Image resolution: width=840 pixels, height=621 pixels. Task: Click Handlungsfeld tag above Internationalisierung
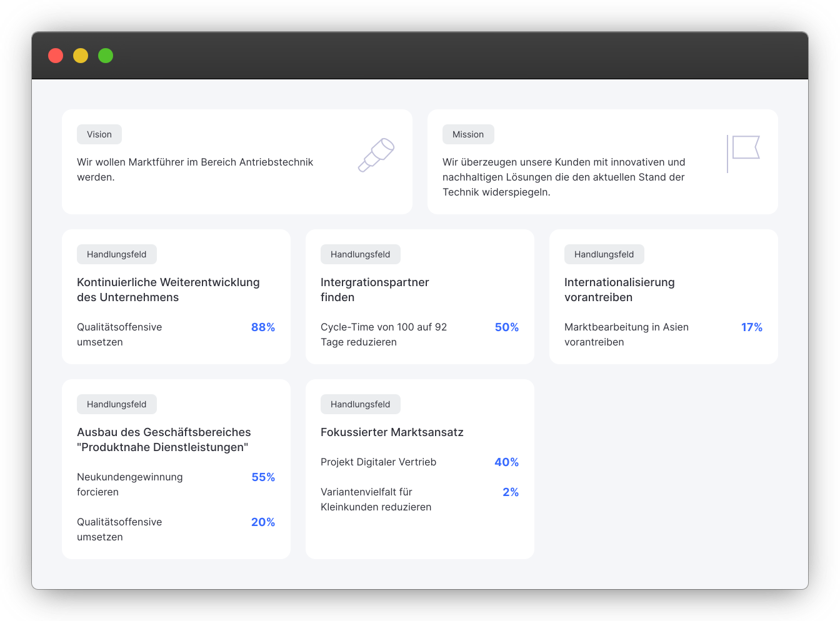(604, 254)
